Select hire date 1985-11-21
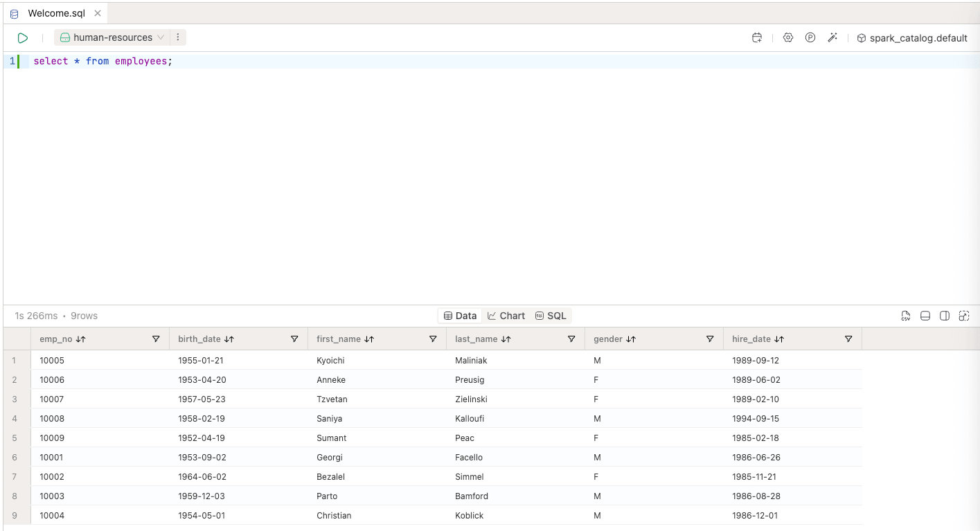 [x=792, y=477]
